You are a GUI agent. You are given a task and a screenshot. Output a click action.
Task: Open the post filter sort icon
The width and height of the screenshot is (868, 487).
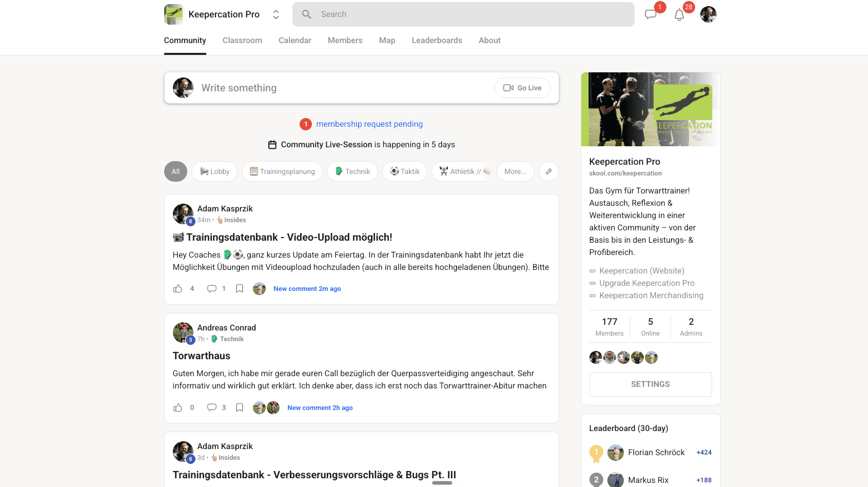[x=549, y=171]
